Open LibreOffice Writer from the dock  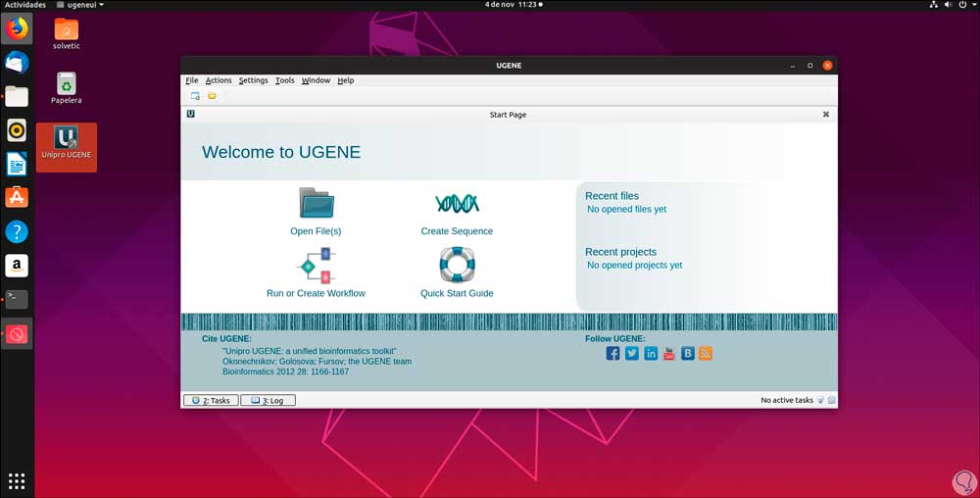pos(17,164)
